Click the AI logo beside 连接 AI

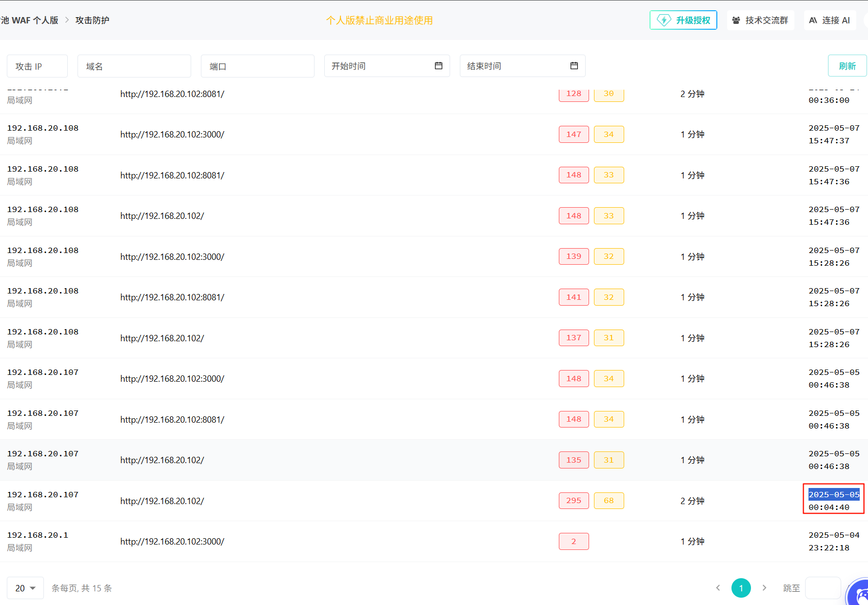pos(813,20)
